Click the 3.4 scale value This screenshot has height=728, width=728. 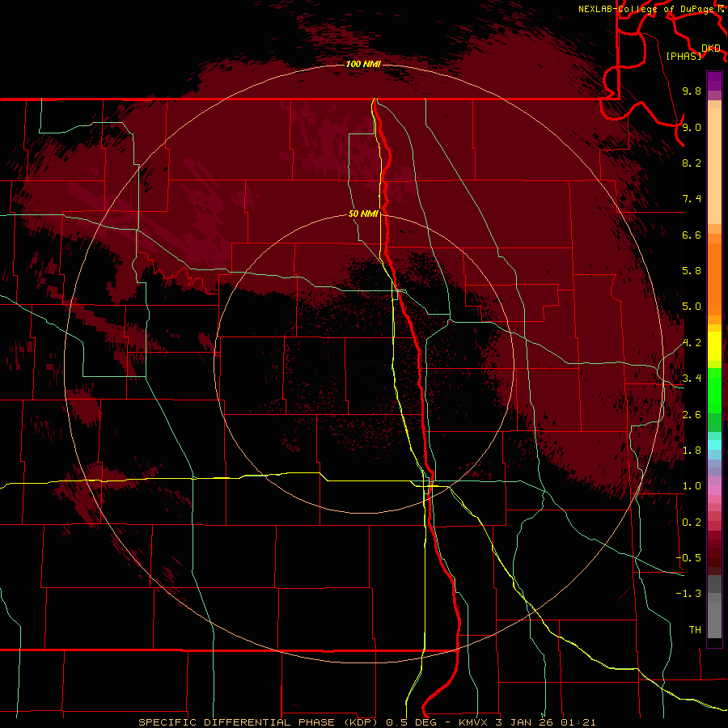click(x=692, y=379)
